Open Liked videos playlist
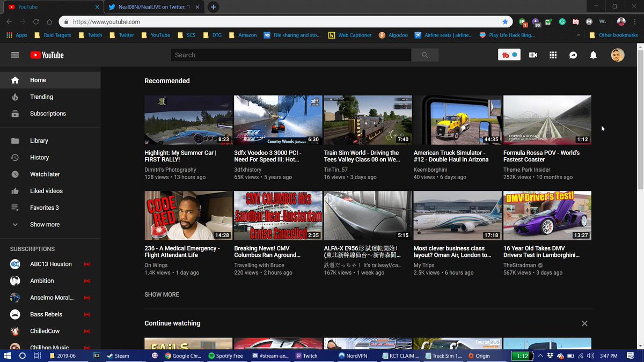Screen dimensions: 644x362 pos(50,190)
